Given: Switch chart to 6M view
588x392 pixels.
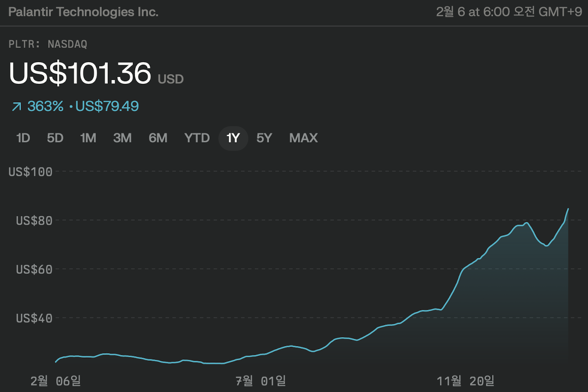Looking at the screenshot, I should (158, 138).
